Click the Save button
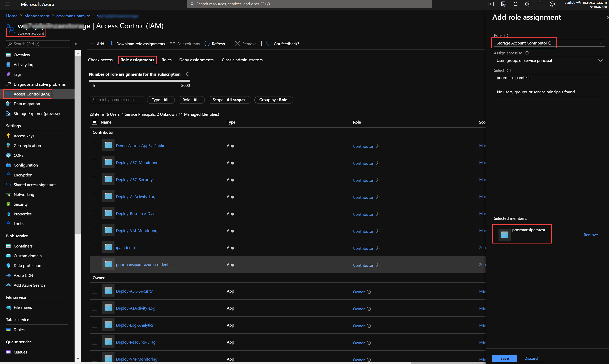609x364 pixels. tap(504, 358)
